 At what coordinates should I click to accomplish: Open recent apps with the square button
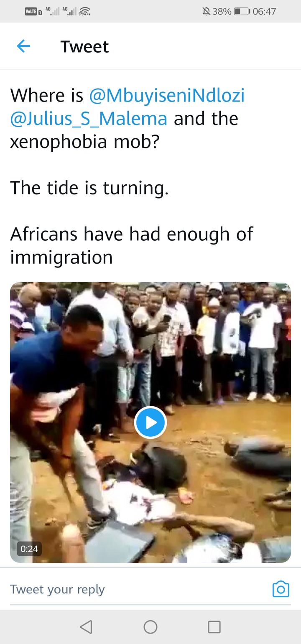click(214, 626)
